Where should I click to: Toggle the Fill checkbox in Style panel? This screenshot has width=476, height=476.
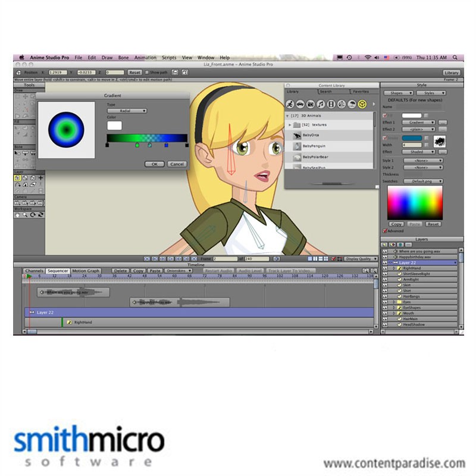coord(385,115)
